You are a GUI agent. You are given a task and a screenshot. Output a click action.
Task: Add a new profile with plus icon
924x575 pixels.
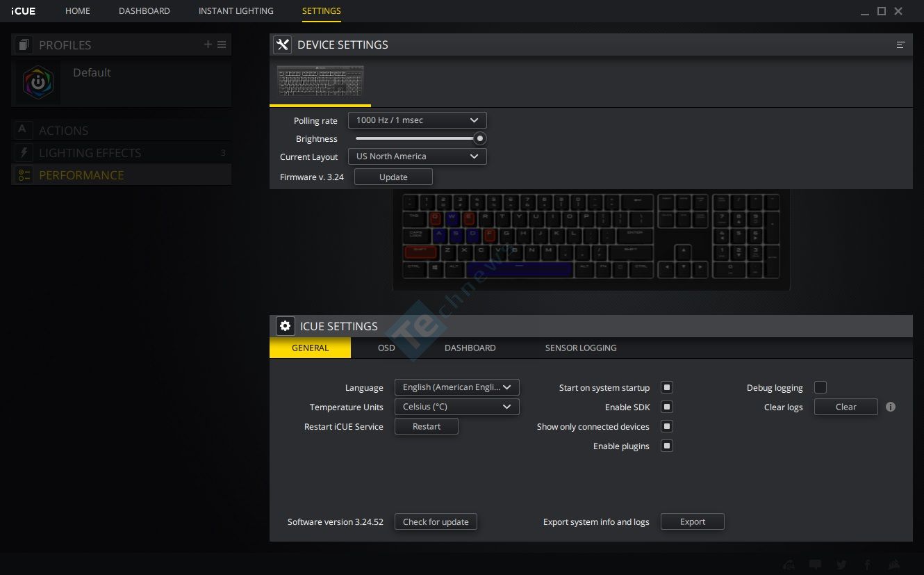[x=208, y=44]
